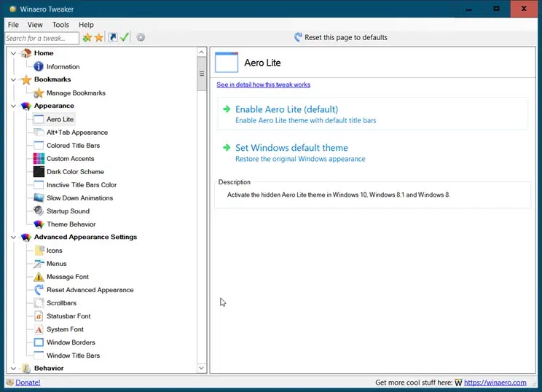Click the Startup Sound speaker icon

[39, 211]
